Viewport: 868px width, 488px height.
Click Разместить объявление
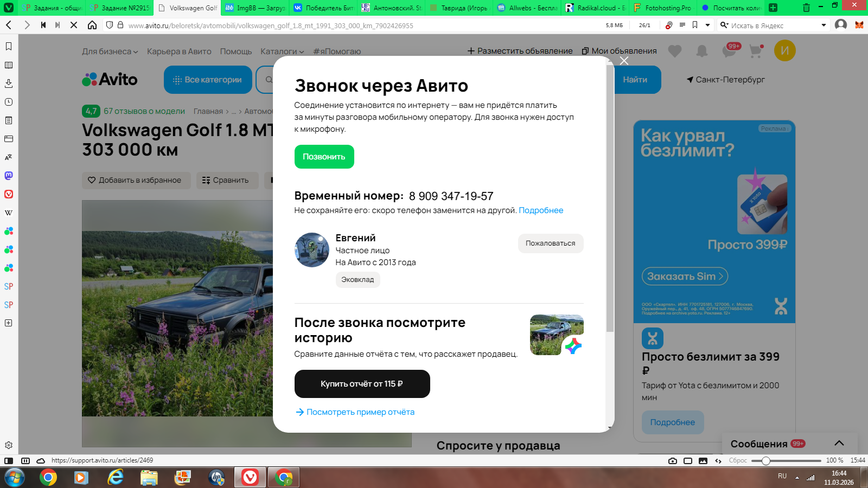point(520,51)
